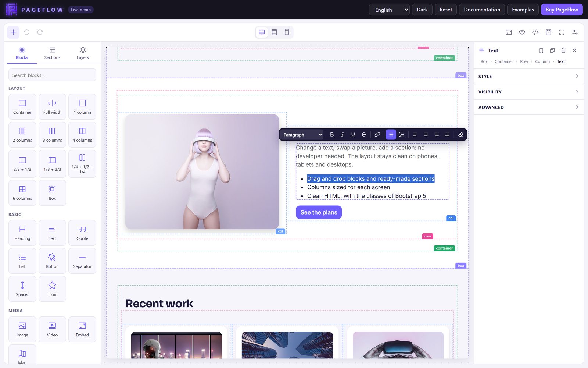The width and height of the screenshot is (588, 368).
Task: Open the Documentation link
Action: pos(482,10)
